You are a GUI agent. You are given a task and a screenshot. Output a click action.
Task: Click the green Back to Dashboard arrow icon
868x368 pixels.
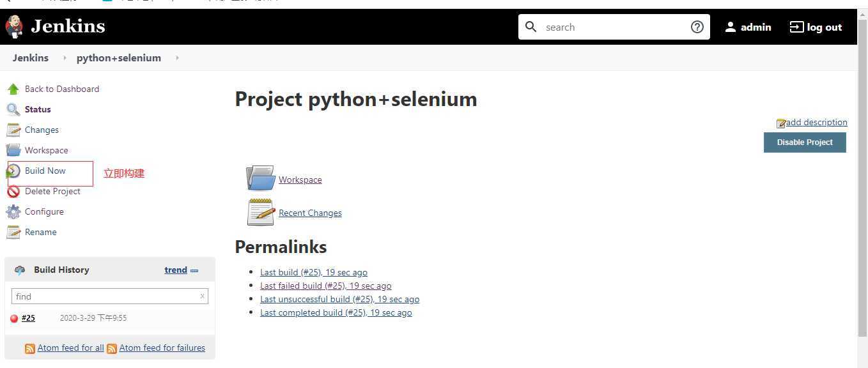(13, 89)
